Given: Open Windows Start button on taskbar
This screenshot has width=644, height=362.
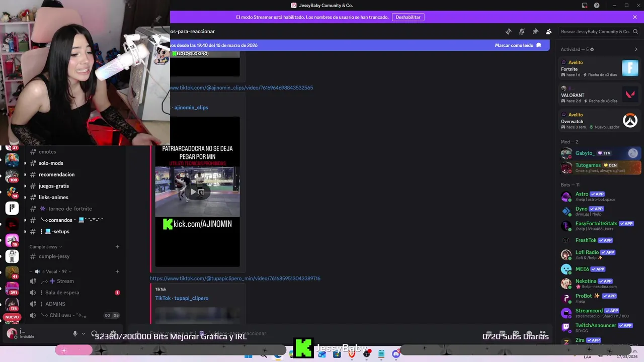Looking at the screenshot, I should (248, 355).
